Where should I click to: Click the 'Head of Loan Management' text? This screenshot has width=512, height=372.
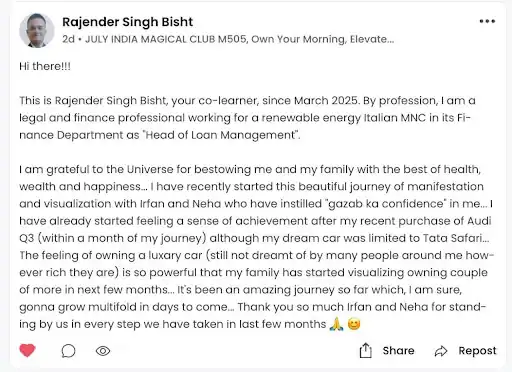[x=220, y=135]
